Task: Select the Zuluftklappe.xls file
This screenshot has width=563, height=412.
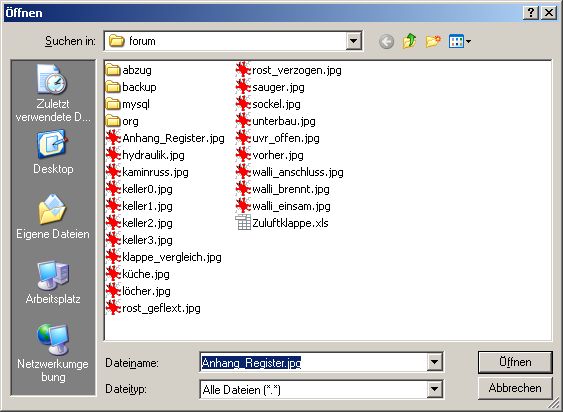Action: 282,223
